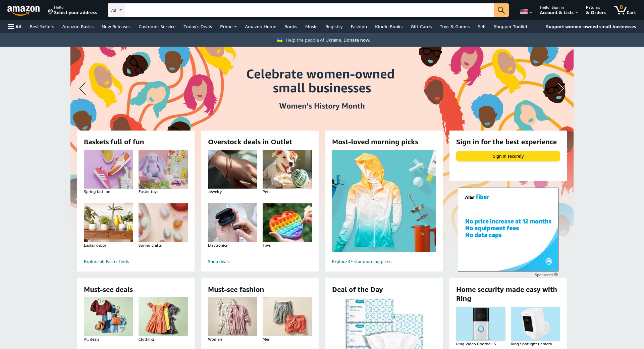Open Shopper Toolkit
The width and height of the screenshot is (644, 349).
(511, 27)
